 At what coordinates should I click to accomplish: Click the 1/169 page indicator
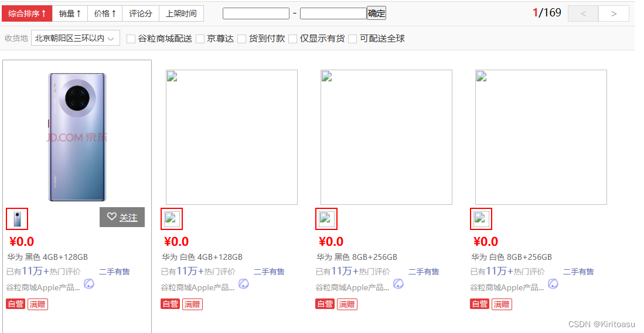coord(547,13)
